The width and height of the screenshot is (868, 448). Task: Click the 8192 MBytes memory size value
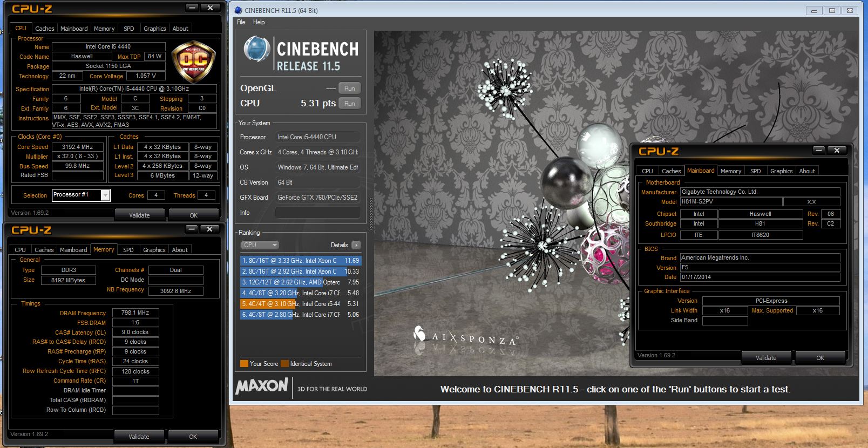69,281
